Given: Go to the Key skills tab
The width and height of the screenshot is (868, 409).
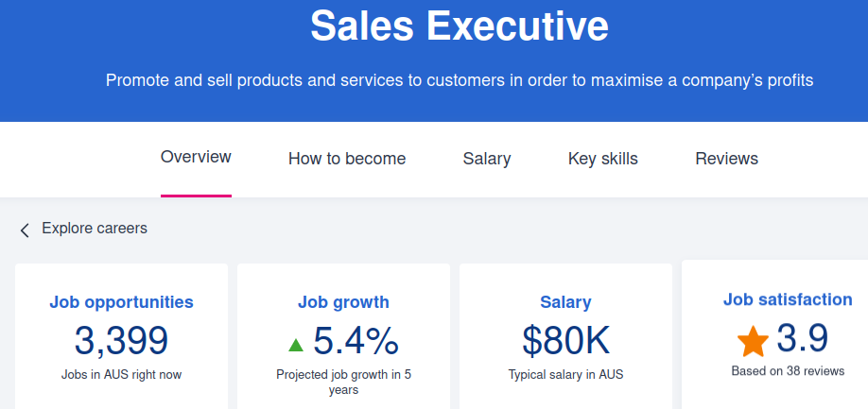Looking at the screenshot, I should click(603, 160).
